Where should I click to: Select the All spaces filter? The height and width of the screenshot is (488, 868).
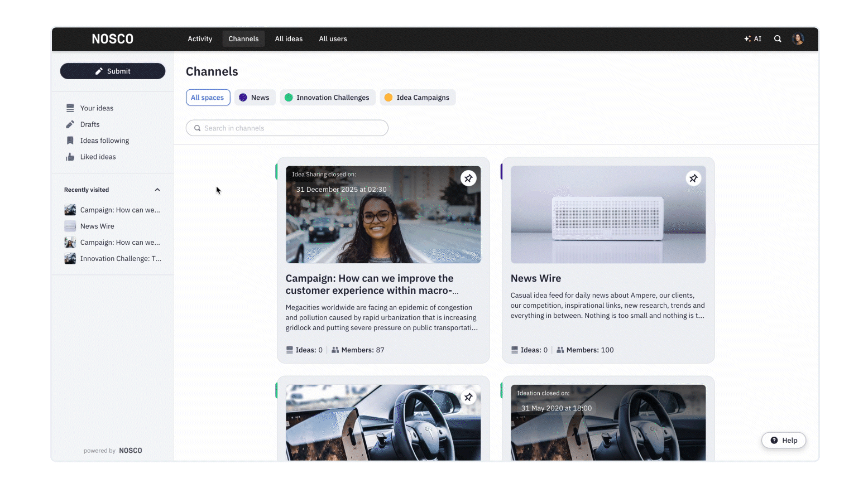(x=208, y=98)
